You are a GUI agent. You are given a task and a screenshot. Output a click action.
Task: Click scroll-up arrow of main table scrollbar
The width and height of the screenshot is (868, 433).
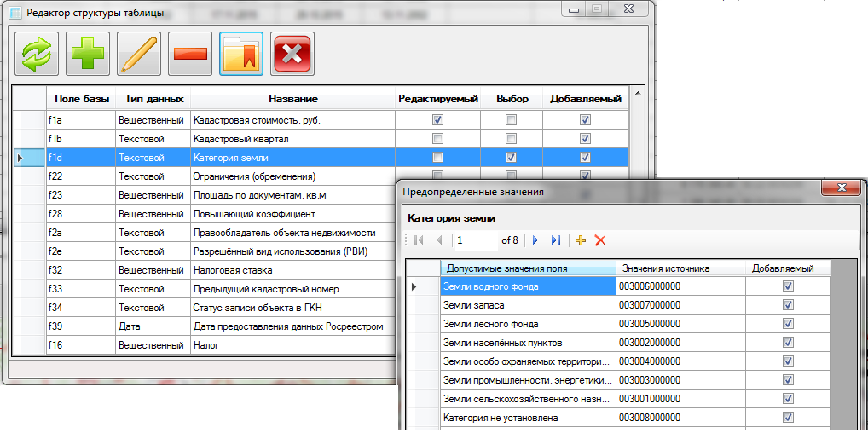tap(637, 92)
